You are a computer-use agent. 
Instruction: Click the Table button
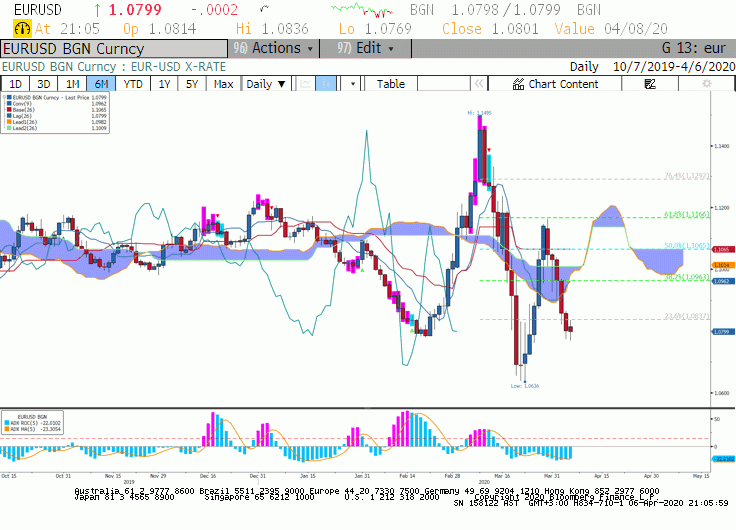coord(391,84)
